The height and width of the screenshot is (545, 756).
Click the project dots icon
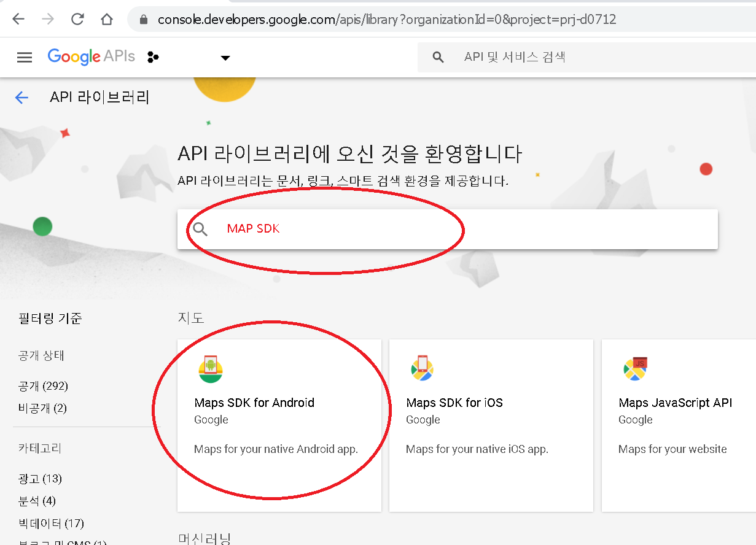pyautogui.click(x=154, y=58)
